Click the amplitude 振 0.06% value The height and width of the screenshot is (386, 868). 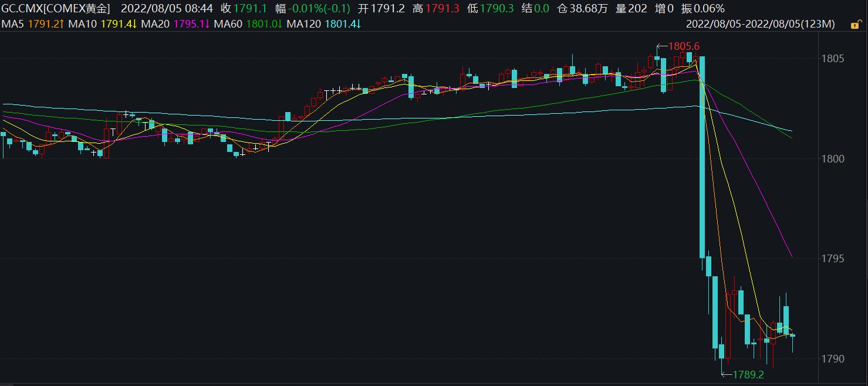click(x=702, y=8)
